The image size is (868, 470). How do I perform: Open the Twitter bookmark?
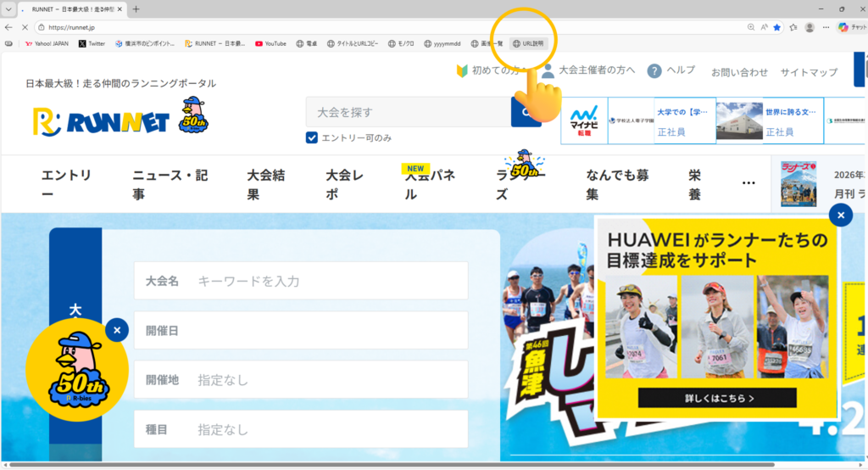click(x=92, y=43)
